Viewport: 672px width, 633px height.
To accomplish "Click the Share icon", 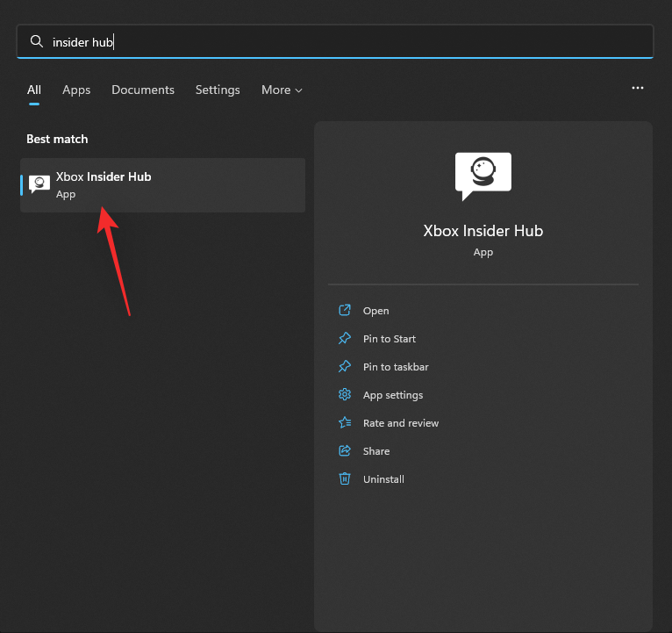I will click(x=345, y=451).
